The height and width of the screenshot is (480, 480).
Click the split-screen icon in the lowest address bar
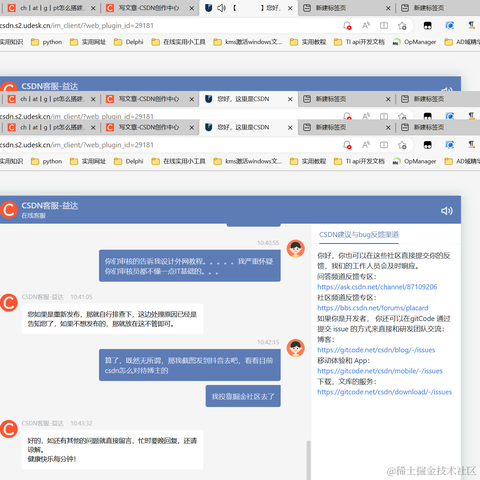click(x=384, y=145)
